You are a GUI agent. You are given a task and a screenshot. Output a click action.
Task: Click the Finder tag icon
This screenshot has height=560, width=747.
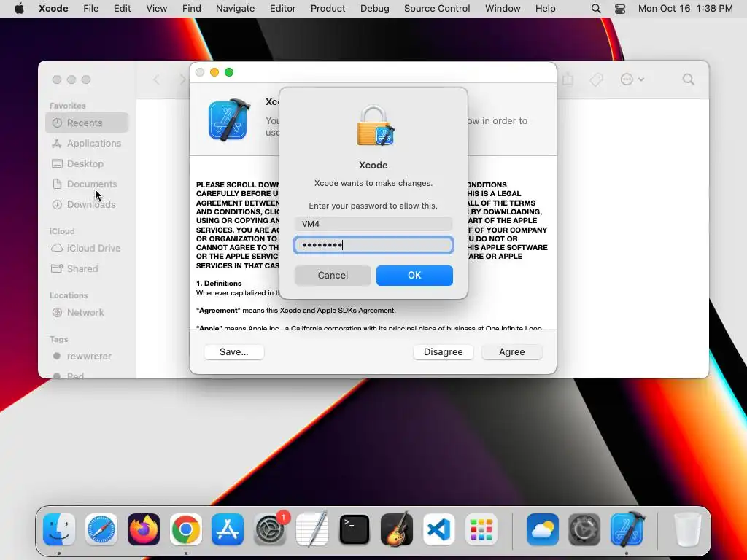tap(597, 79)
